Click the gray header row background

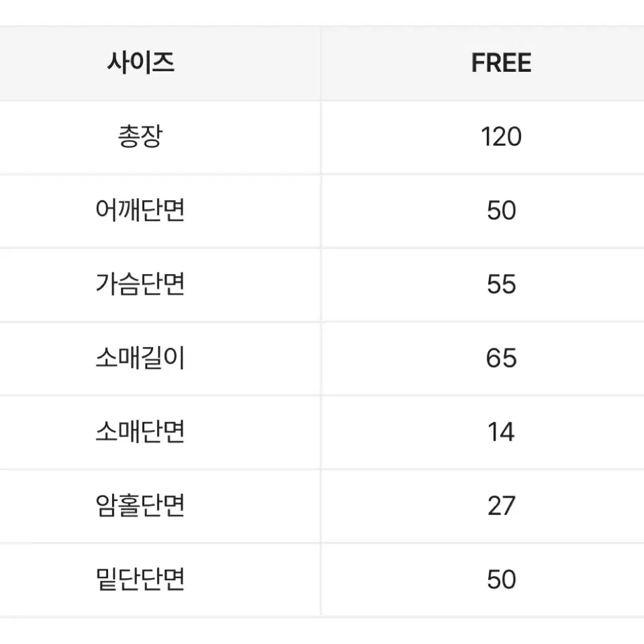(322, 64)
